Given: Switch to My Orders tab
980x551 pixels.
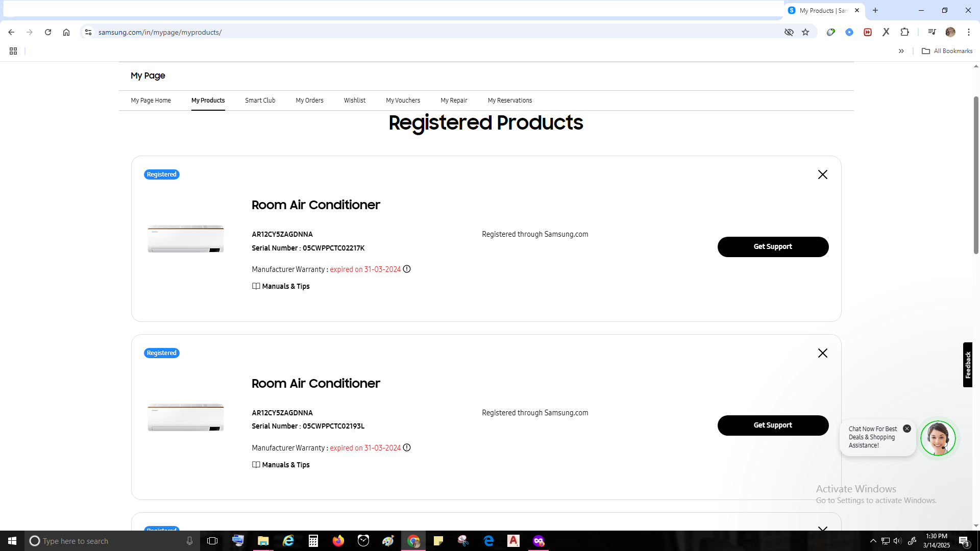Looking at the screenshot, I should point(309,101).
